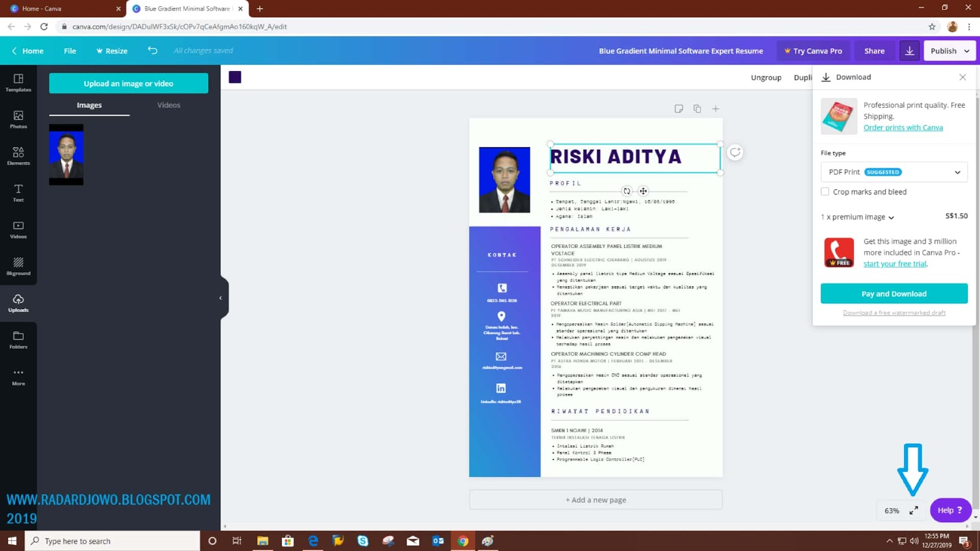The height and width of the screenshot is (551, 980).
Task: Click start your free trial link
Action: coord(895,264)
